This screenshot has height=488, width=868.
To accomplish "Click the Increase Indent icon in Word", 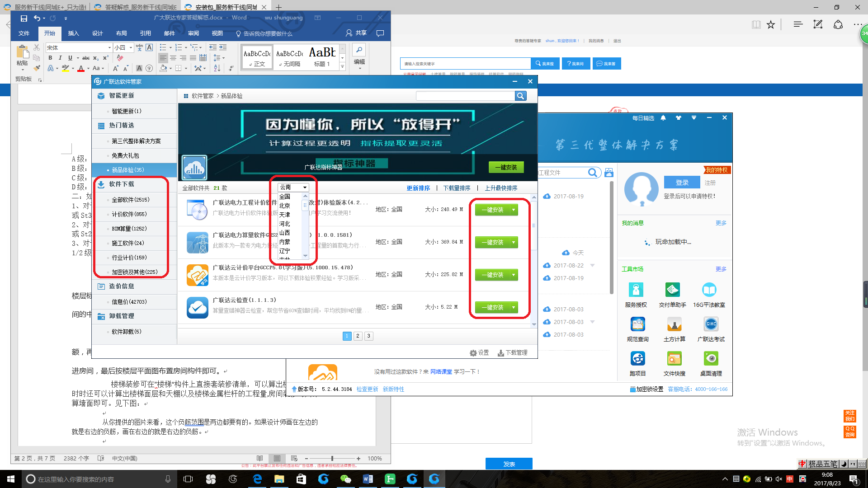I will (222, 47).
